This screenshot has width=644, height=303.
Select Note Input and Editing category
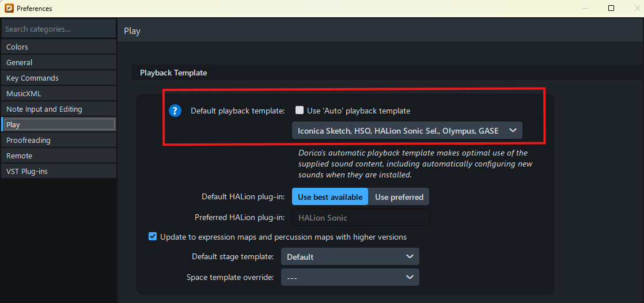[58, 109]
